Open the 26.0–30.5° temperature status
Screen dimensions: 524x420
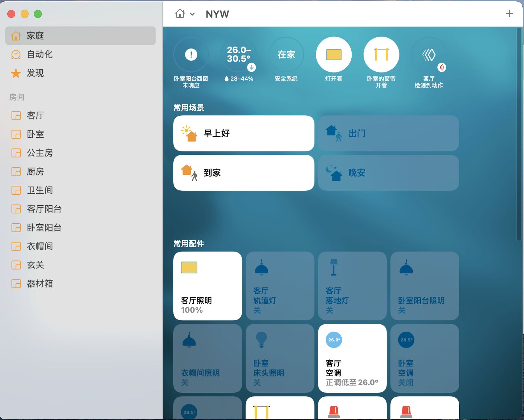pos(238,54)
